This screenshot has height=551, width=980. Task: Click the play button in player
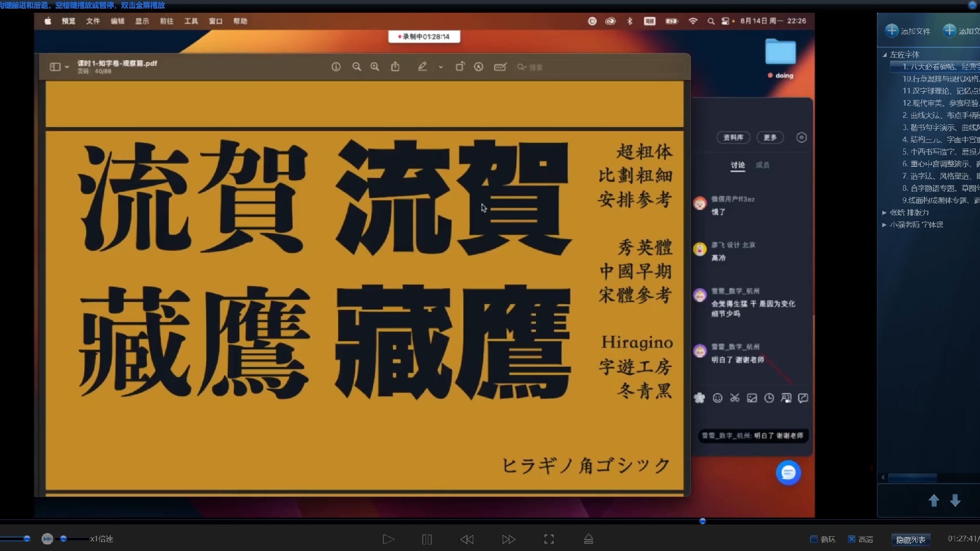[388, 539]
